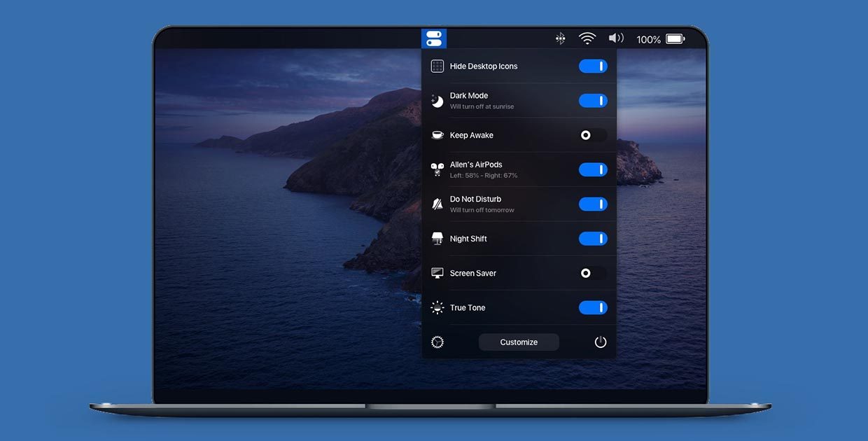
Task: Click the crescent moon Dark Mode icon
Action: point(437,101)
